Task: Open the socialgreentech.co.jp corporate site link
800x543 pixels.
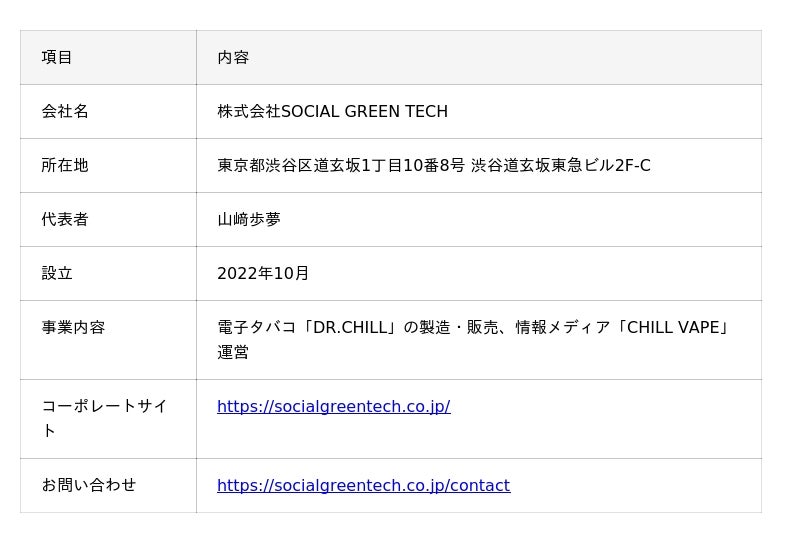Action: pos(334,406)
